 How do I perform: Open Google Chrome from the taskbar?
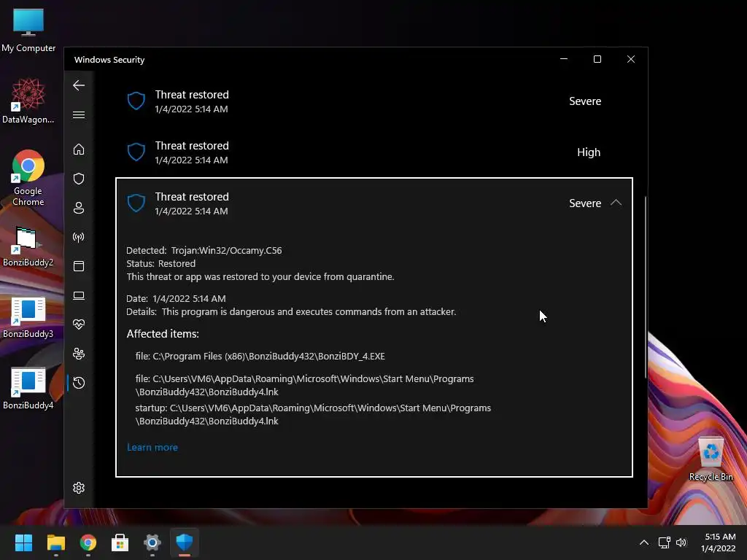click(88, 542)
